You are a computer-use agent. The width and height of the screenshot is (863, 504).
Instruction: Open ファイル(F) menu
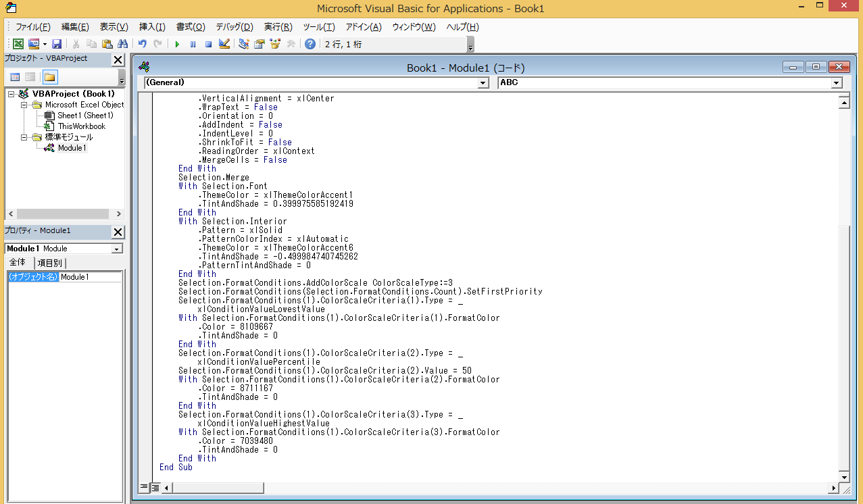click(x=33, y=27)
